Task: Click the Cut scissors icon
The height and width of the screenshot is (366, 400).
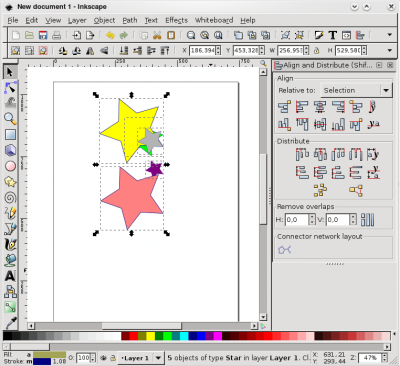Action: [x=157, y=35]
